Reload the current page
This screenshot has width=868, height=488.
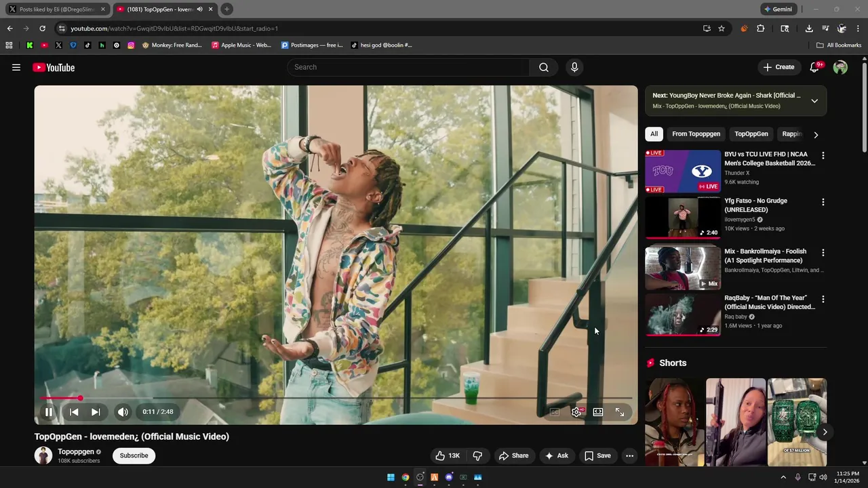42,28
